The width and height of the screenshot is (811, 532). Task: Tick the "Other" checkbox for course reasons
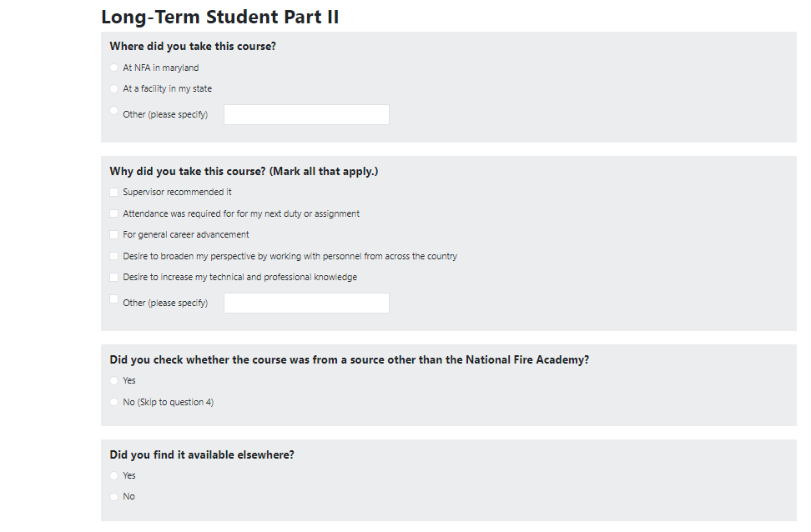[114, 299]
